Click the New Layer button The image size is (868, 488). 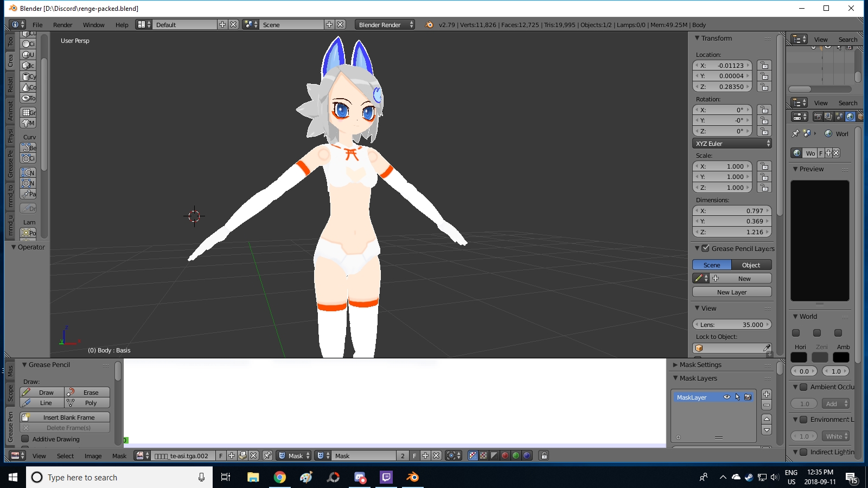732,292
